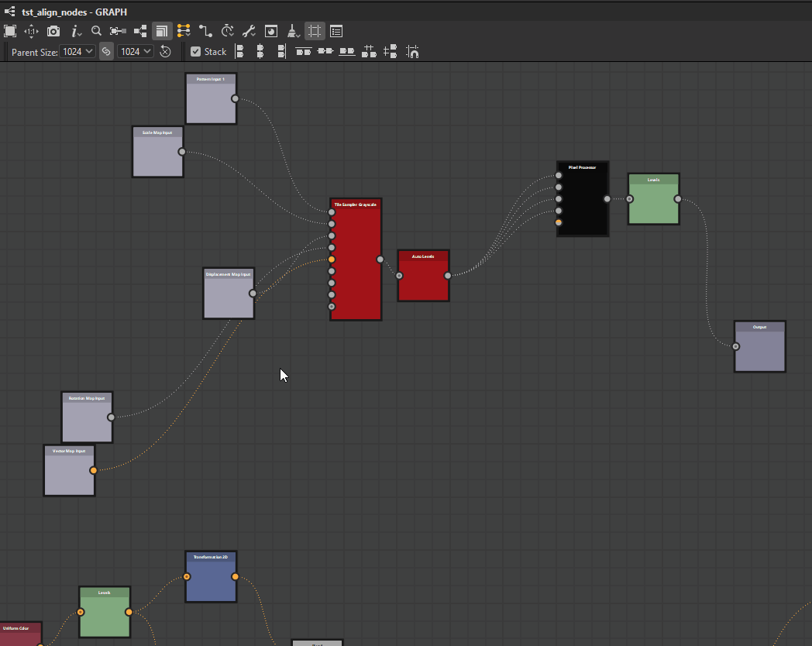
Task: Select the Tile Sampler Grayscale node
Action: pyautogui.click(x=355, y=259)
